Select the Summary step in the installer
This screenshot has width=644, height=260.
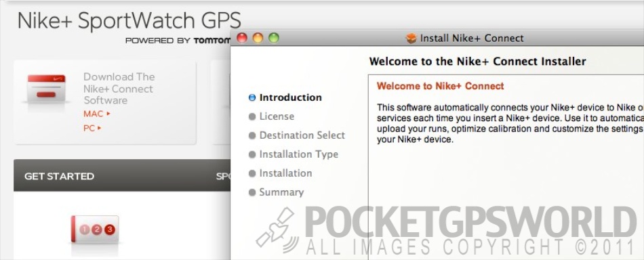(x=281, y=192)
